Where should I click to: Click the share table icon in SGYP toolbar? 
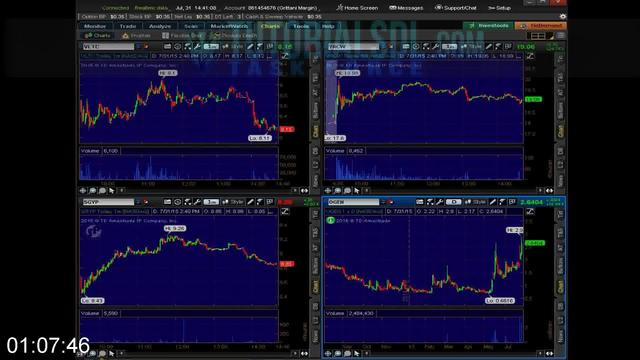167,202
